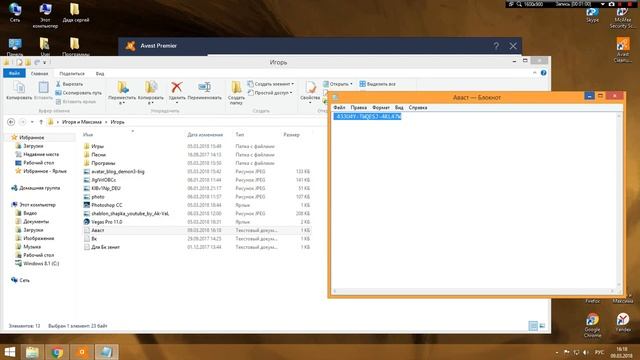Open the orange Avast taskbar icon
The width and height of the screenshot is (640, 360).
pos(82,352)
